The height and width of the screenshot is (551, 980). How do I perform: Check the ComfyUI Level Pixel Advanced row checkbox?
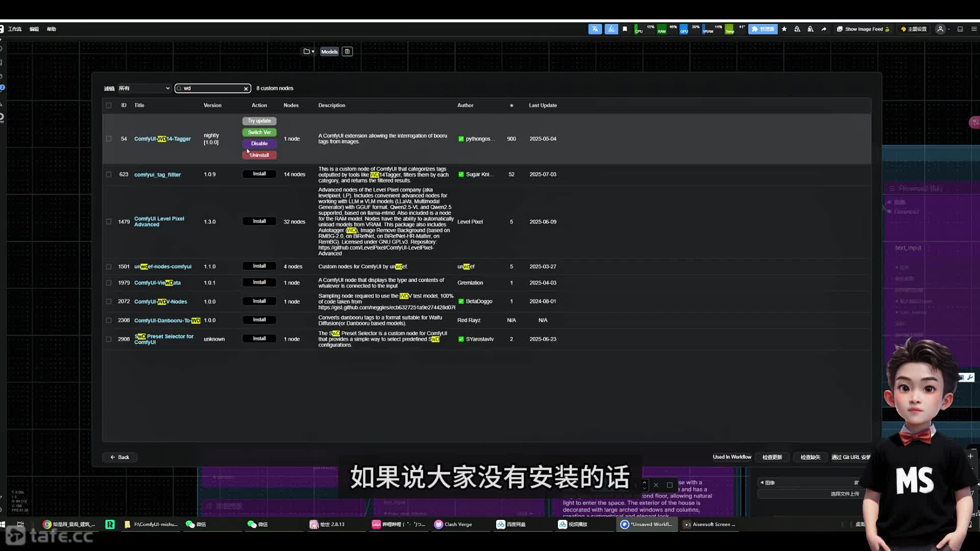pyautogui.click(x=109, y=222)
